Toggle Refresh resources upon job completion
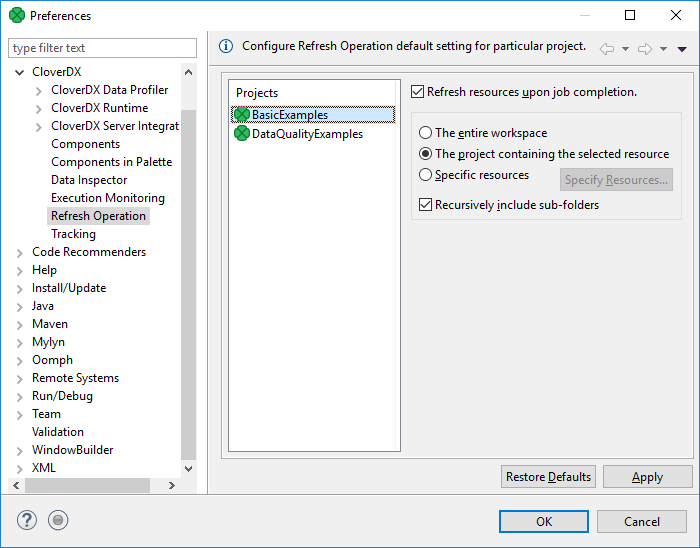Image resolution: width=700 pixels, height=548 pixels. [418, 92]
